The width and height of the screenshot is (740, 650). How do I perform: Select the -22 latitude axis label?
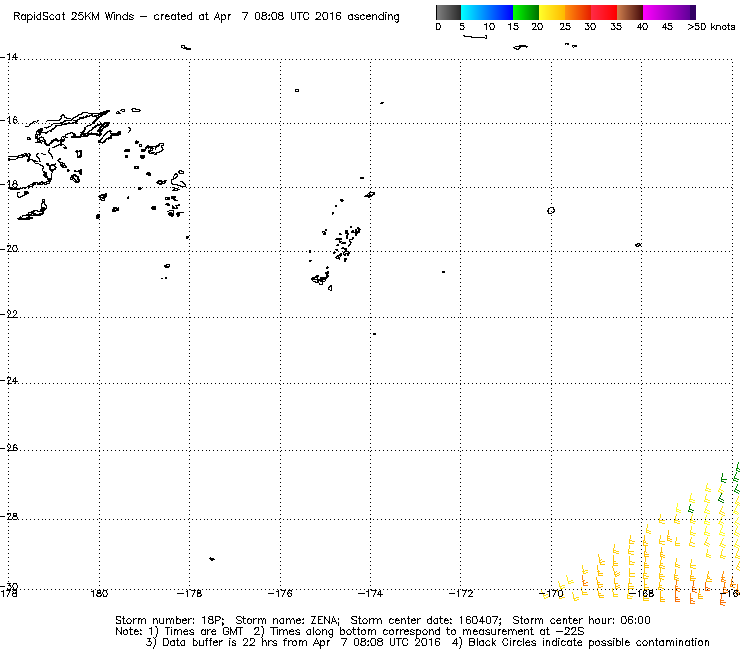coord(9,314)
